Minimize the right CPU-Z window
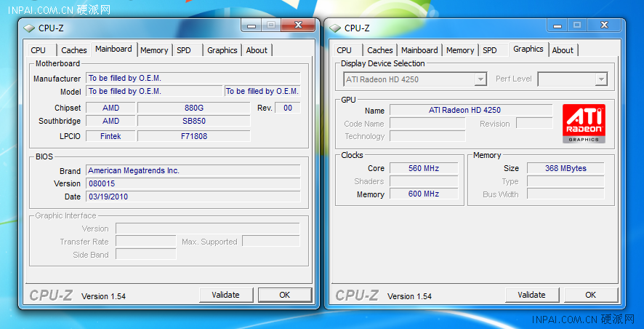Viewport: 644px width, 329px height. tap(558, 25)
